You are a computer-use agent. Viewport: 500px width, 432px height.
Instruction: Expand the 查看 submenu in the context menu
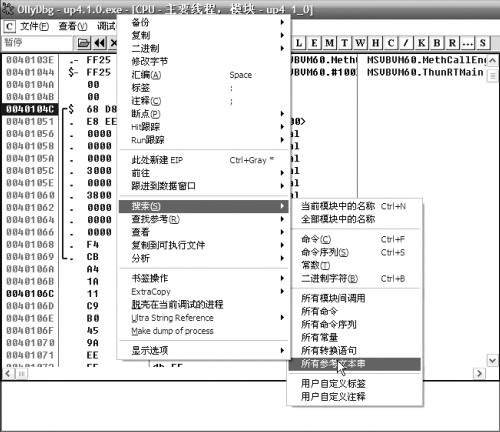tap(203, 232)
